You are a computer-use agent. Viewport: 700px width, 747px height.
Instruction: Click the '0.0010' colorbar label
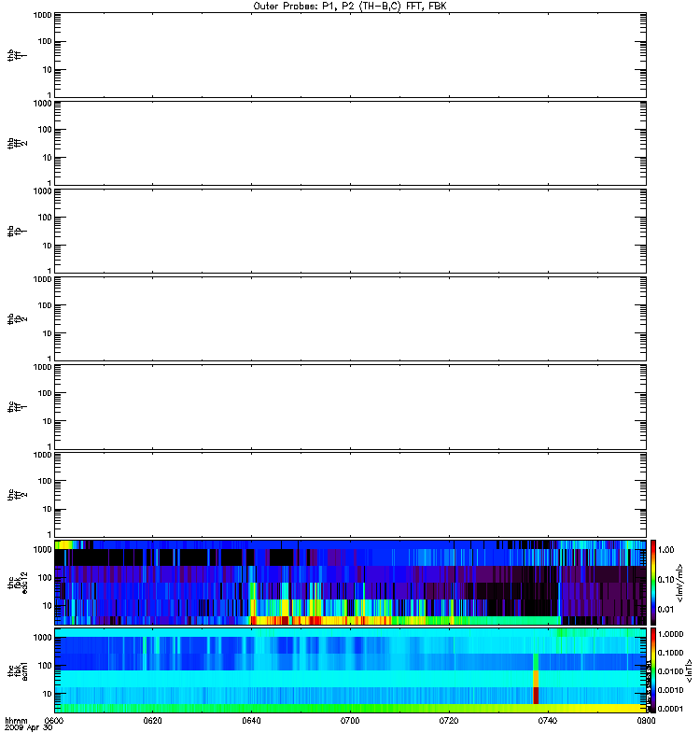tap(670, 690)
